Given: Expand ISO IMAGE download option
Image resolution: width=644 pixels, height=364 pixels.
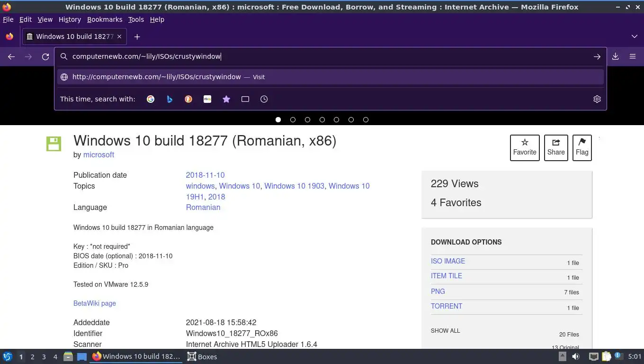Looking at the screenshot, I should [448, 261].
